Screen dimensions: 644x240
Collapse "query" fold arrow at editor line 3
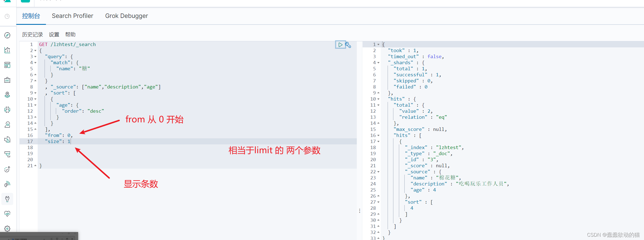click(35, 57)
